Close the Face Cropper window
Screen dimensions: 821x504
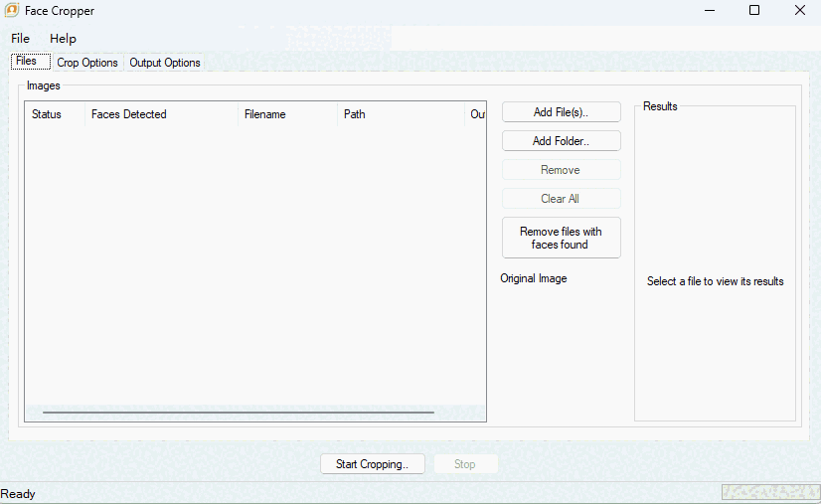tap(799, 11)
